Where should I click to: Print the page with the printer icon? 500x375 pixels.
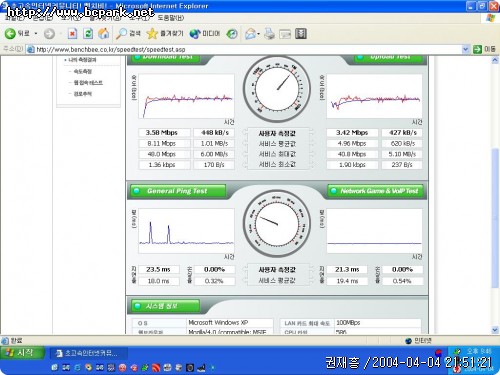[269, 34]
